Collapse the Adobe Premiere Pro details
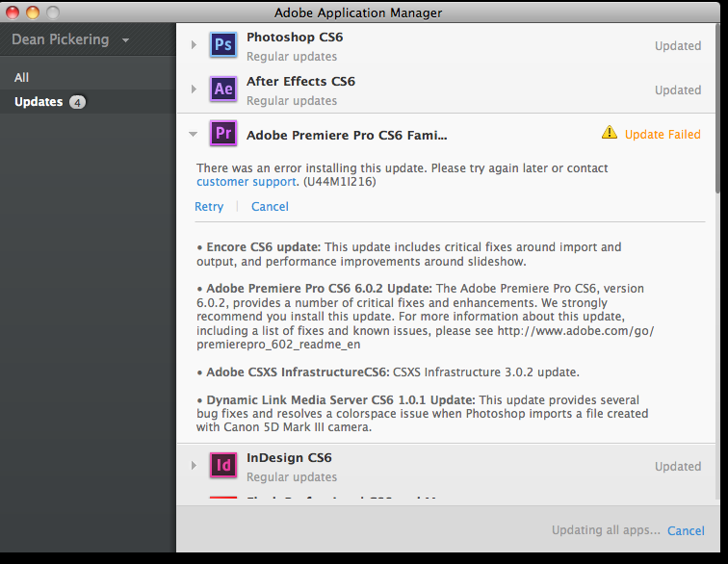 (195, 135)
